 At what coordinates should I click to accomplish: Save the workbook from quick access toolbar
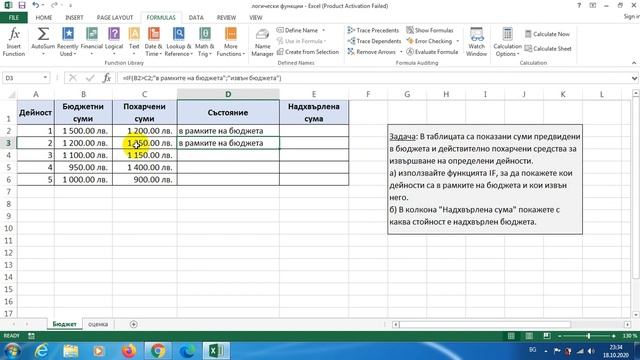click(22, 5)
